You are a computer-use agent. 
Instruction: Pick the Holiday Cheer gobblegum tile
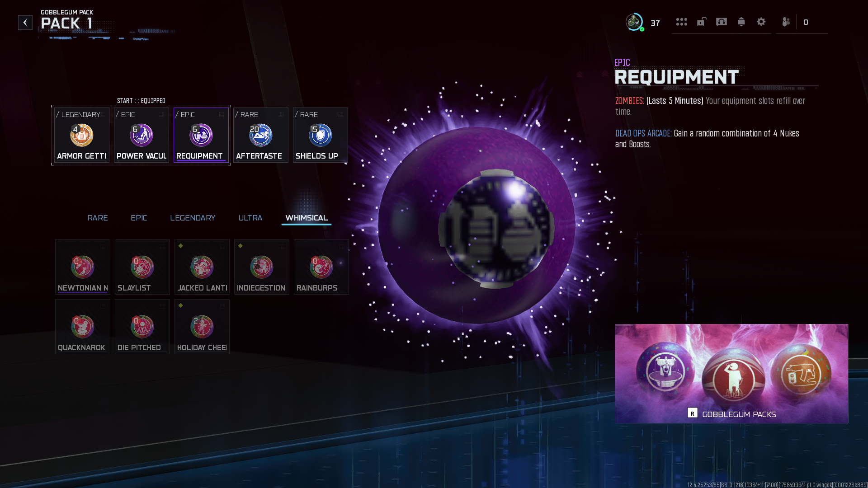point(202,327)
